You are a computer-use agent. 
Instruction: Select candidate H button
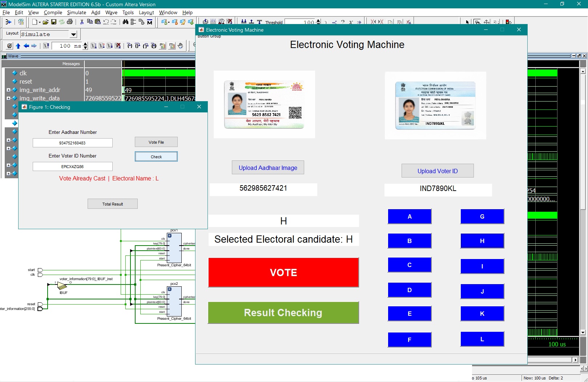[x=482, y=241]
